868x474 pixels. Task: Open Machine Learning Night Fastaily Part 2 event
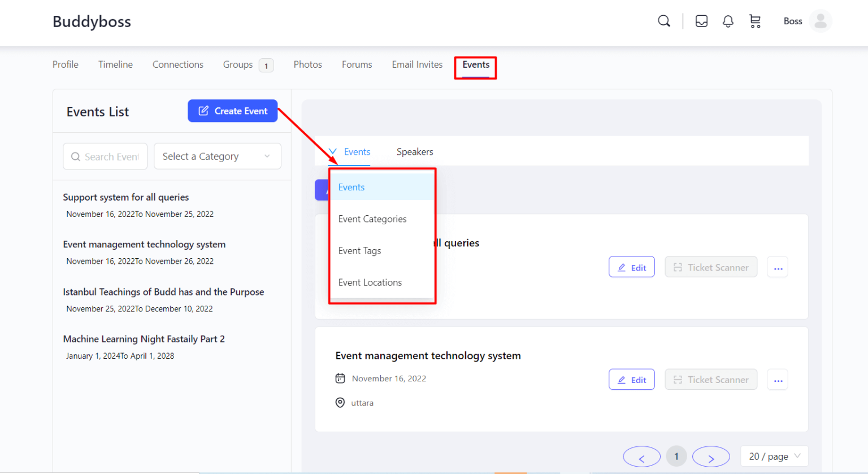[144, 338]
